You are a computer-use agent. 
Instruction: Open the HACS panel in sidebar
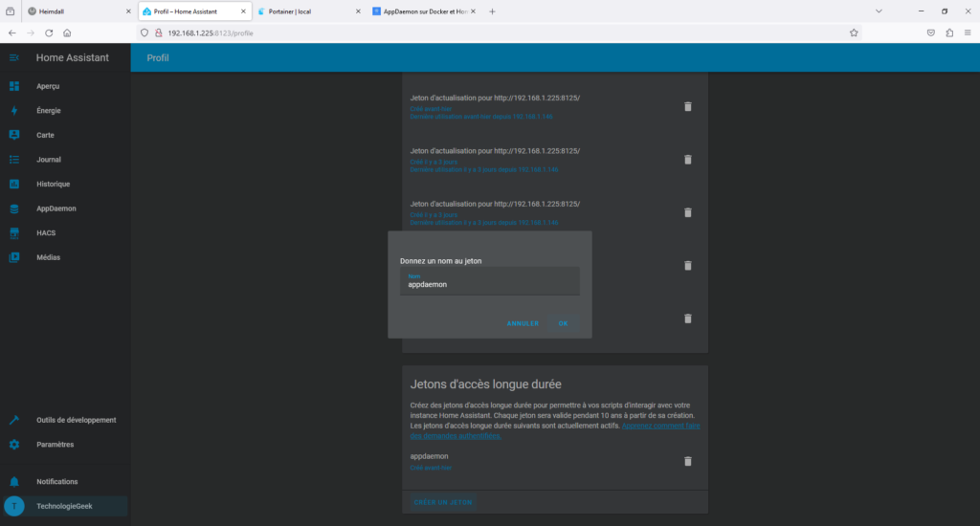tap(46, 233)
